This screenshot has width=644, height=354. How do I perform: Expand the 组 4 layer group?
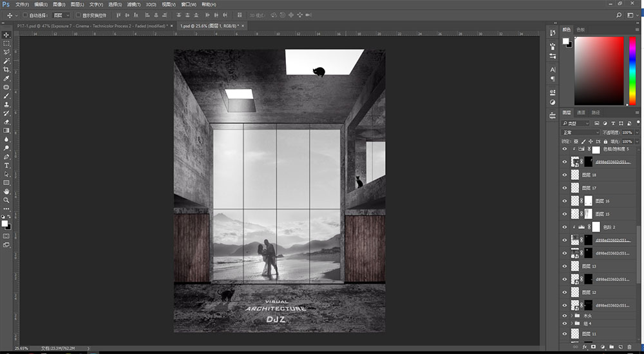point(572,324)
